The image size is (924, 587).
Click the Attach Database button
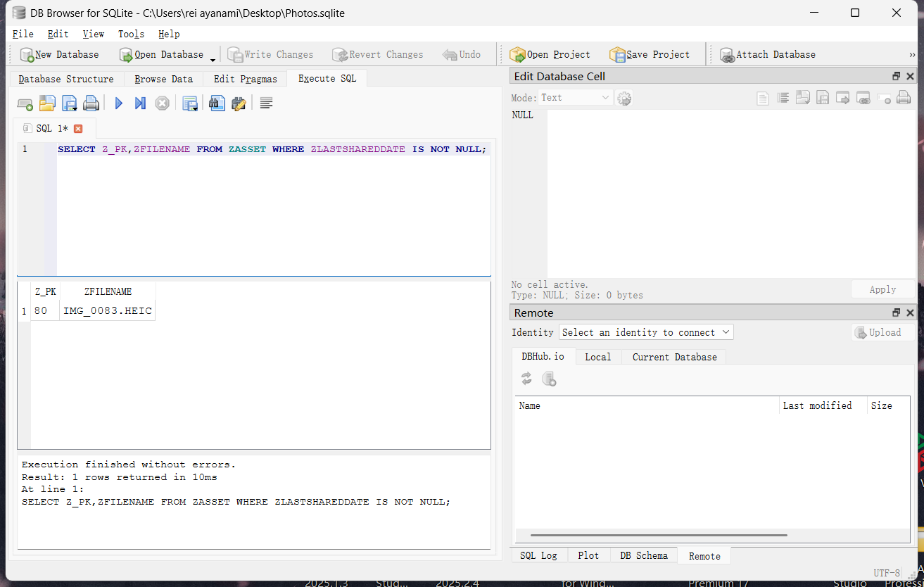coord(768,54)
